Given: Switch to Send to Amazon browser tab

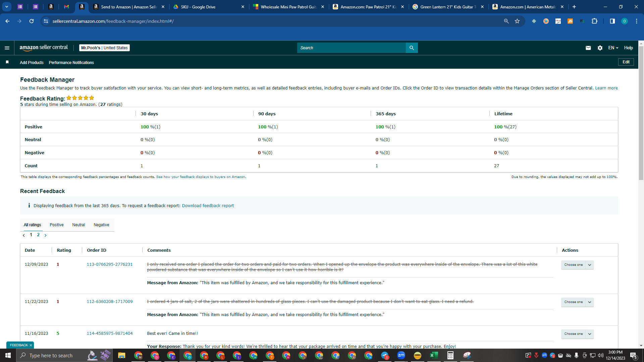Looking at the screenshot, I should coord(129,7).
